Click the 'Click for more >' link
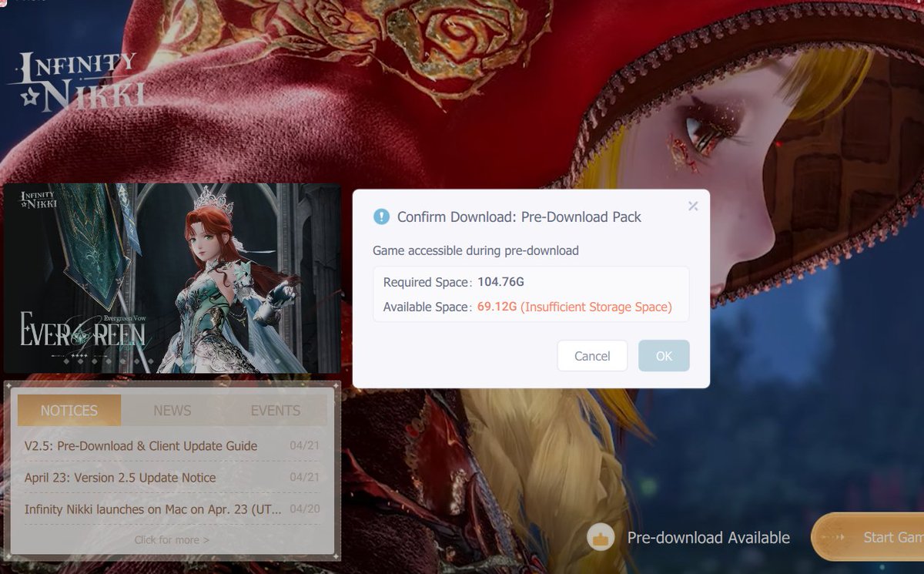 pos(172,540)
